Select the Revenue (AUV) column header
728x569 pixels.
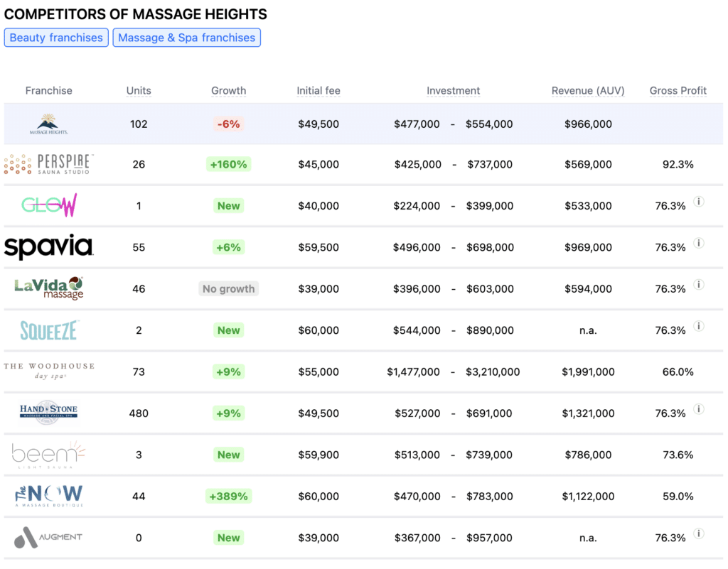coord(588,90)
